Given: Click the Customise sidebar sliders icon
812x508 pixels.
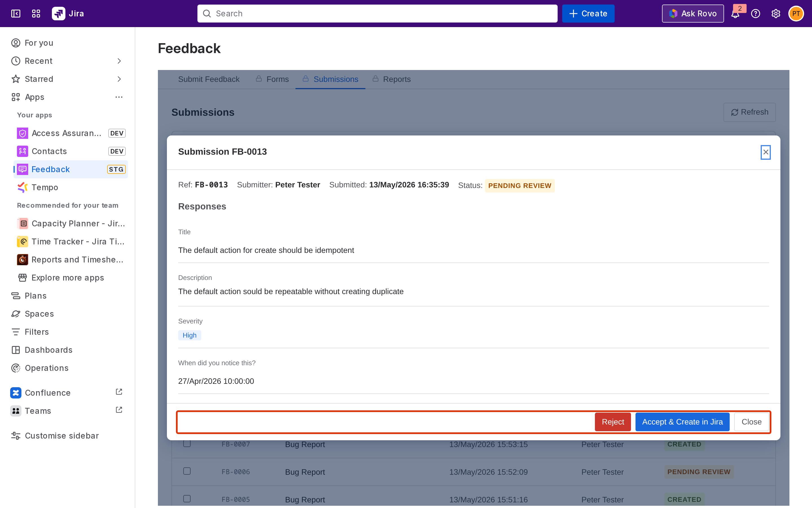Looking at the screenshot, I should coord(16,436).
